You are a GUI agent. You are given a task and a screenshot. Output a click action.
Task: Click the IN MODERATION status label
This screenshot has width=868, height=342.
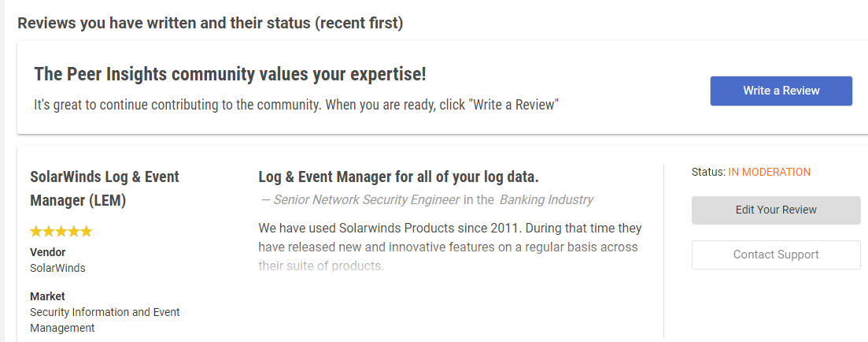[x=769, y=172]
